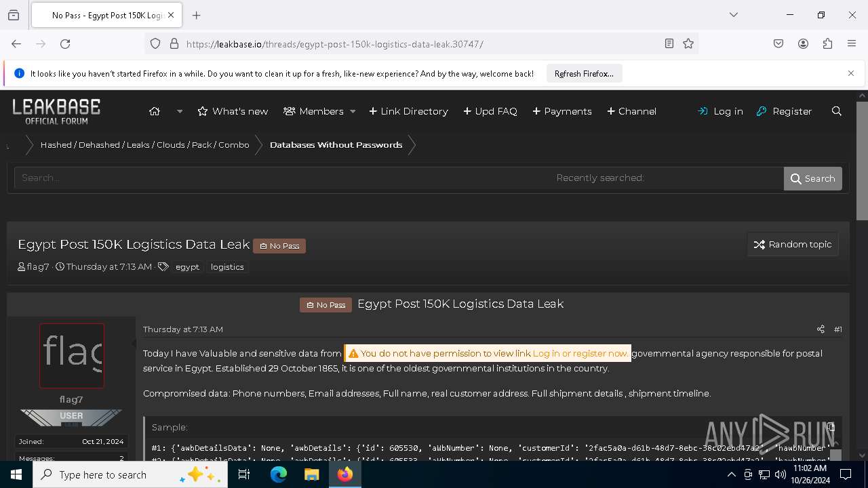The width and height of the screenshot is (868, 488).
Task: Open the shield tracking protection icon
Action: click(x=155, y=43)
